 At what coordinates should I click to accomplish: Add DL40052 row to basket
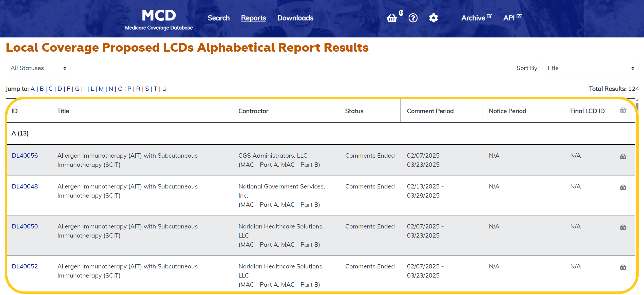[623, 267]
